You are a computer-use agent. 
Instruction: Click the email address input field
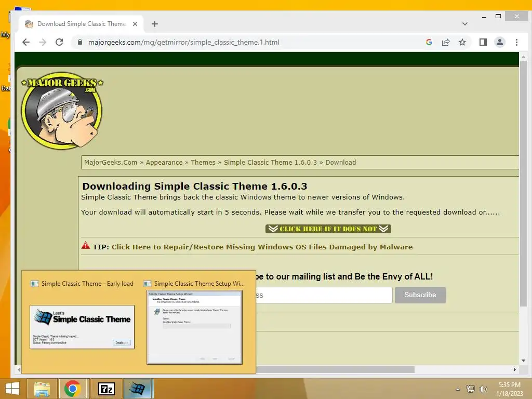tap(324, 295)
